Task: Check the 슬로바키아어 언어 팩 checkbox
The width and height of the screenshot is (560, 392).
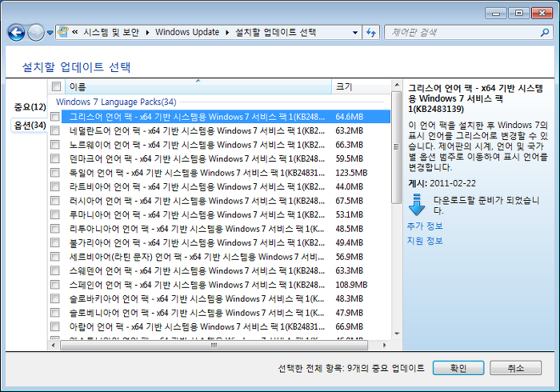Action: pos(55,298)
